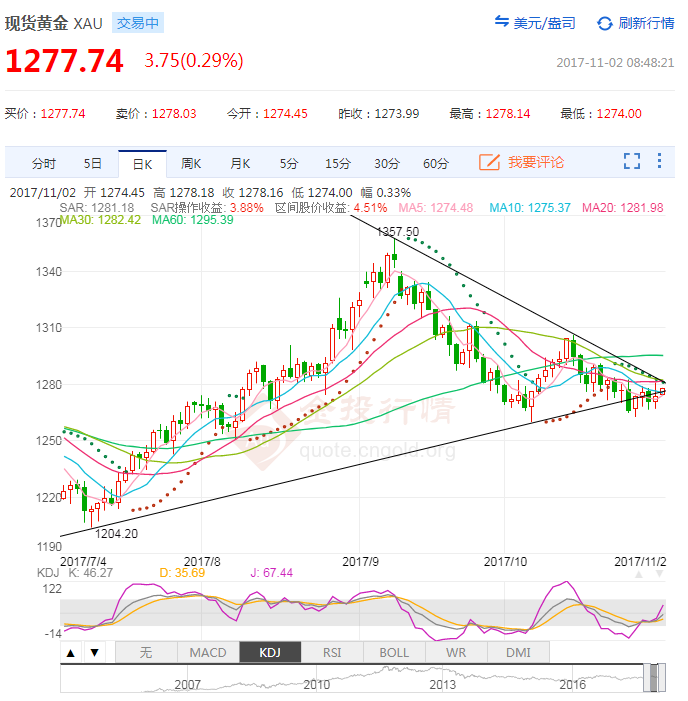Select the BOLL indicator button
This screenshot has height=701, width=688.
[x=394, y=652]
